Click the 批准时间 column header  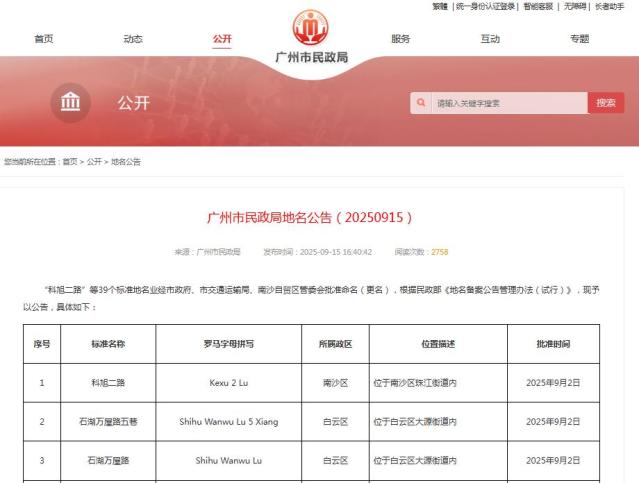(x=553, y=344)
